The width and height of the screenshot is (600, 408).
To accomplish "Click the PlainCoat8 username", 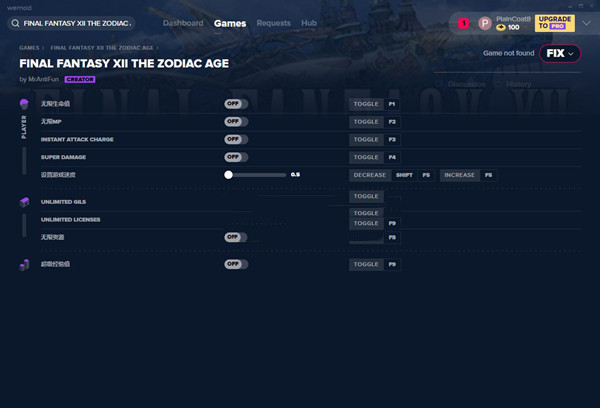I will (513, 19).
